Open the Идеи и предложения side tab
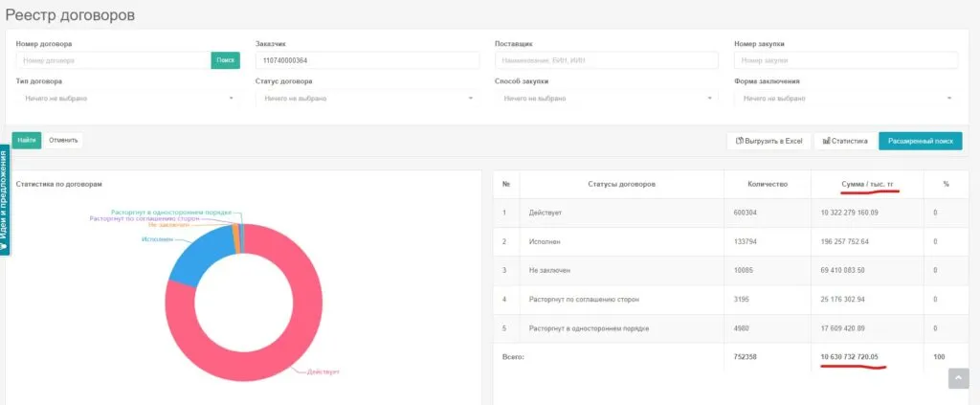This screenshot has width=980, height=405. click(x=5, y=199)
